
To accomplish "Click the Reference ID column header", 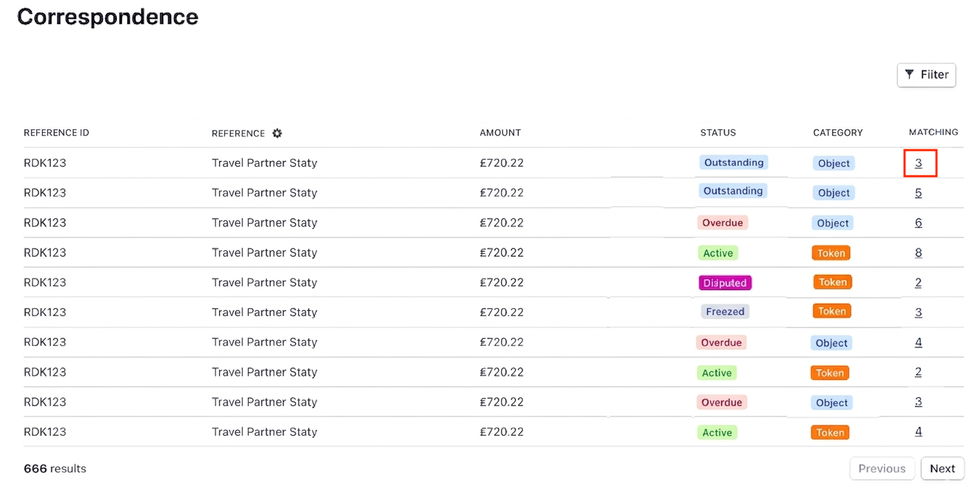I will 56,133.
